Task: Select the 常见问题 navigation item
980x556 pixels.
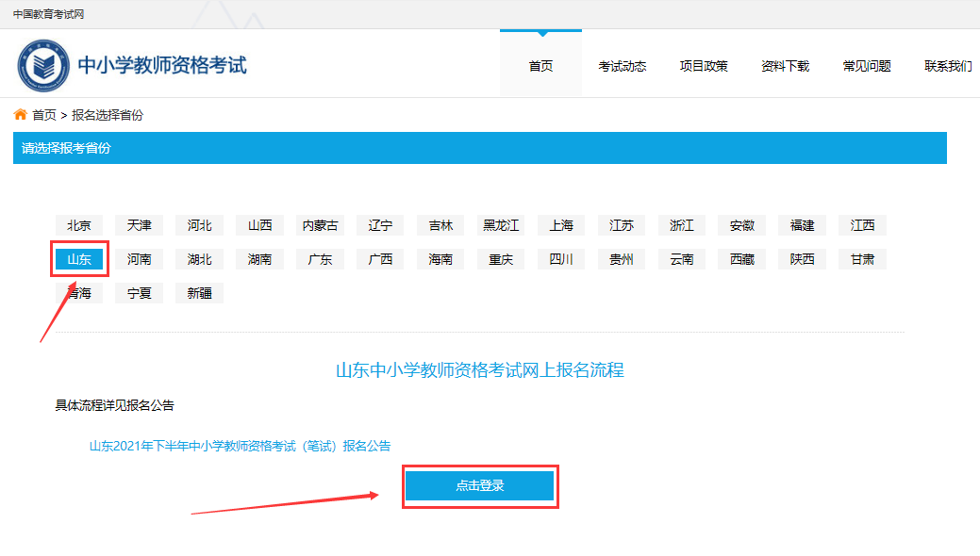Action: 867,66
